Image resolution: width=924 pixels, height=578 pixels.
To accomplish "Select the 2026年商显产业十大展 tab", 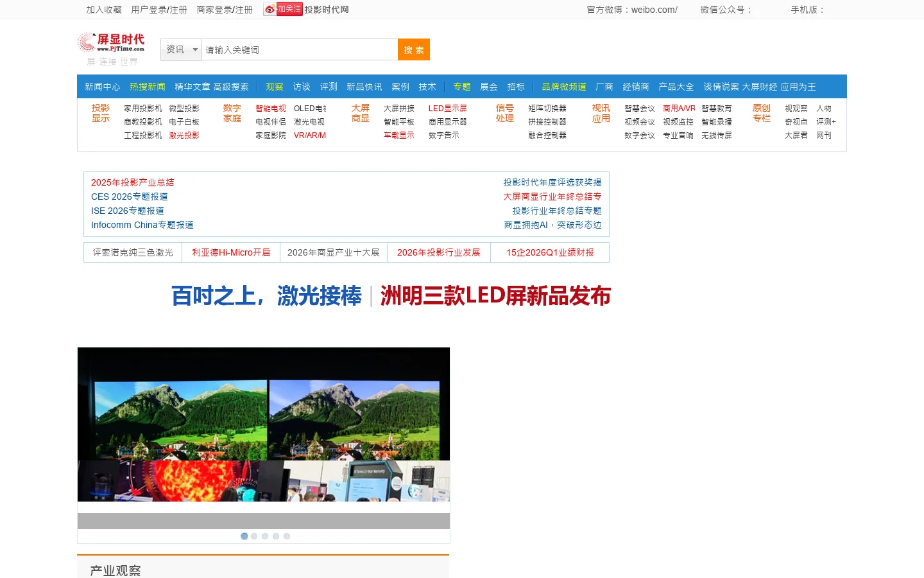I will [334, 252].
